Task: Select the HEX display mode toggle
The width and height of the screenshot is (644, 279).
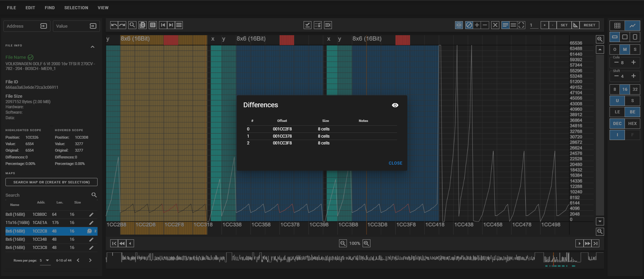Action: 632,124
